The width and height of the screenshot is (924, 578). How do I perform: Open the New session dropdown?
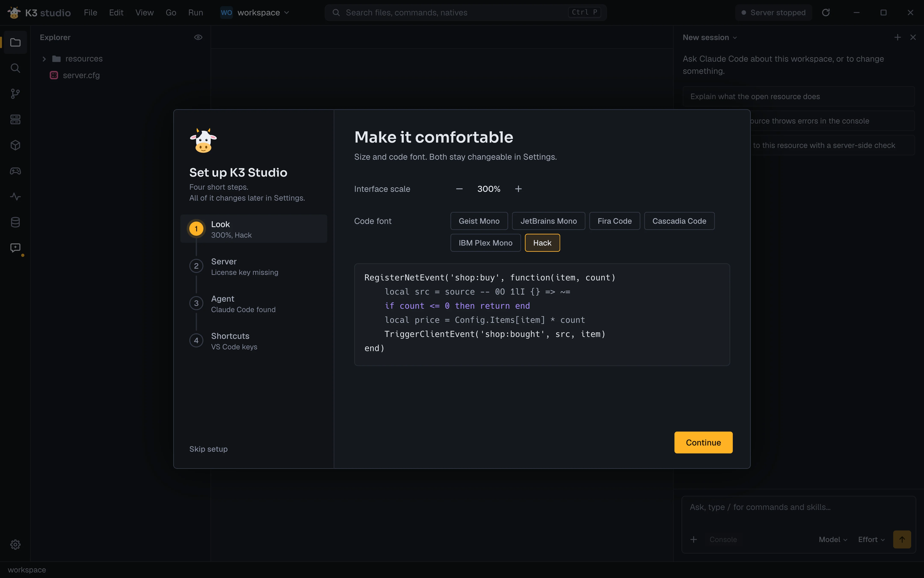(x=709, y=37)
